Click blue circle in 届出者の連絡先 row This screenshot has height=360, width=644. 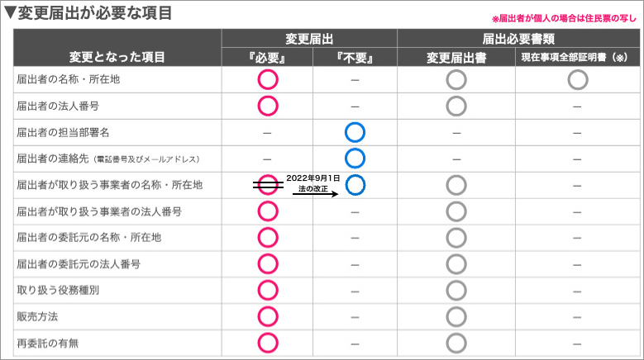(x=355, y=159)
